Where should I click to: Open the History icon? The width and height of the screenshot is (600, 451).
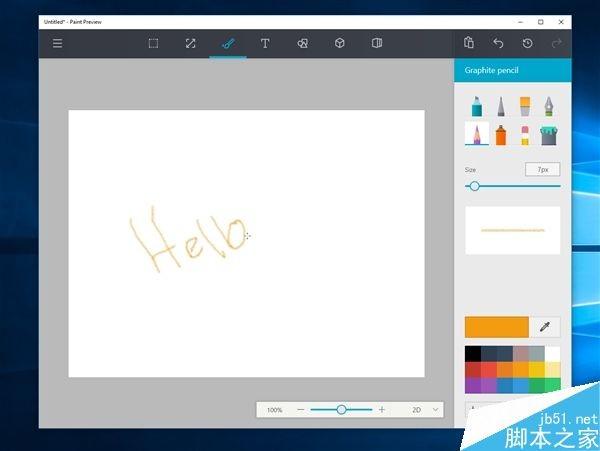click(x=527, y=44)
